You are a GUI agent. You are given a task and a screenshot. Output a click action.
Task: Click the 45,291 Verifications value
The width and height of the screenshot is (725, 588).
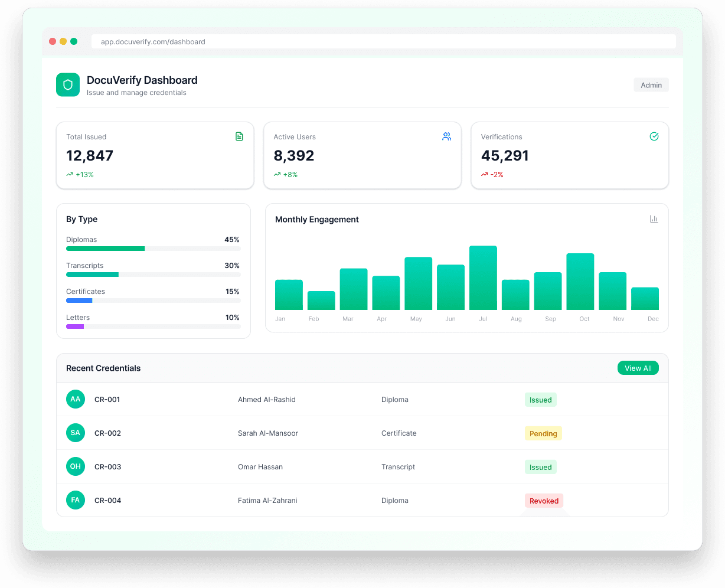pyautogui.click(x=505, y=156)
